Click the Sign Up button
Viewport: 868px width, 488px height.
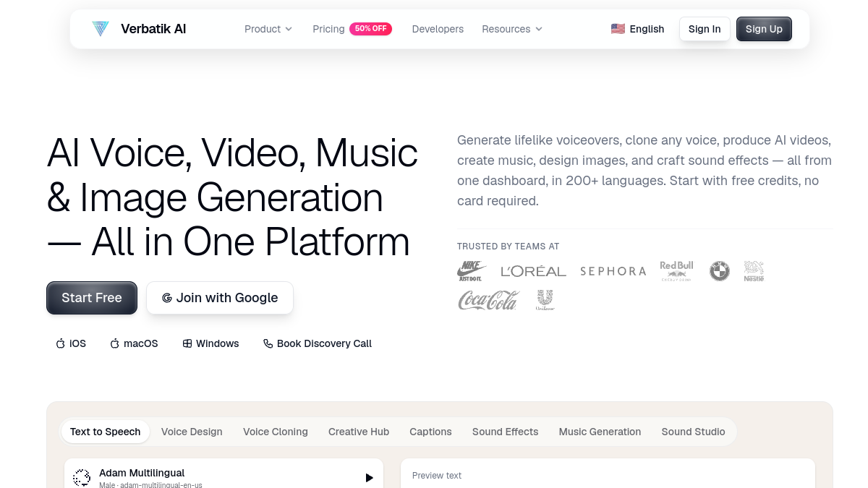pos(764,29)
